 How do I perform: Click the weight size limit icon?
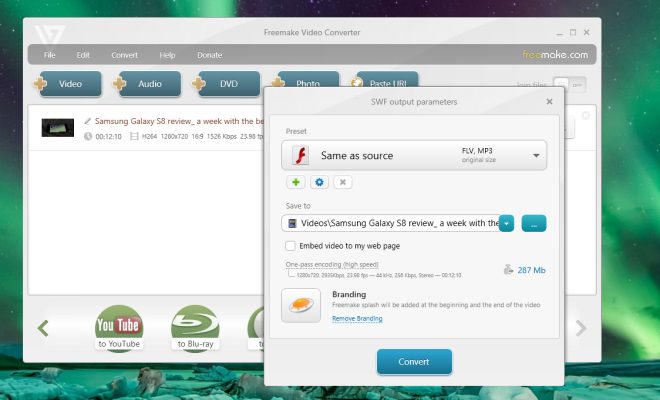(x=508, y=269)
